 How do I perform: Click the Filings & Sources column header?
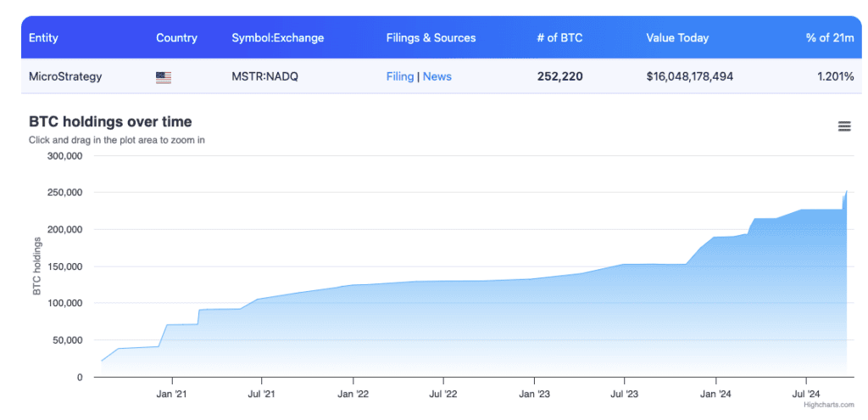pyautogui.click(x=431, y=38)
